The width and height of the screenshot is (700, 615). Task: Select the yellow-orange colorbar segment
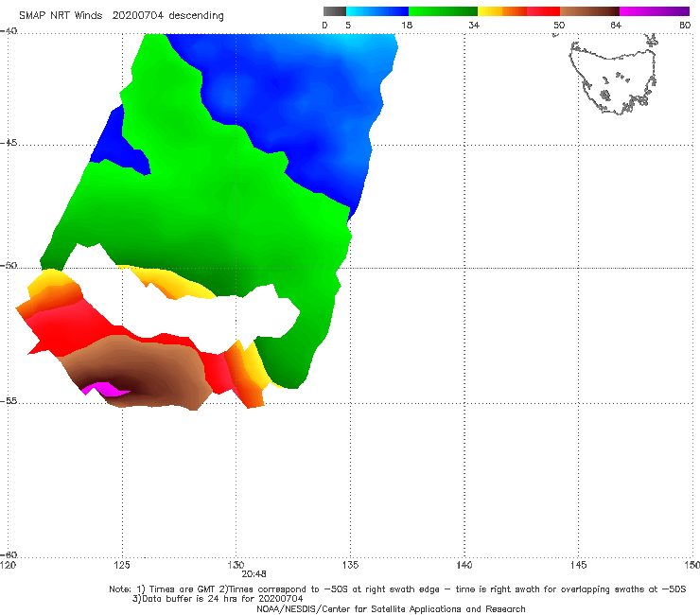click(x=502, y=11)
